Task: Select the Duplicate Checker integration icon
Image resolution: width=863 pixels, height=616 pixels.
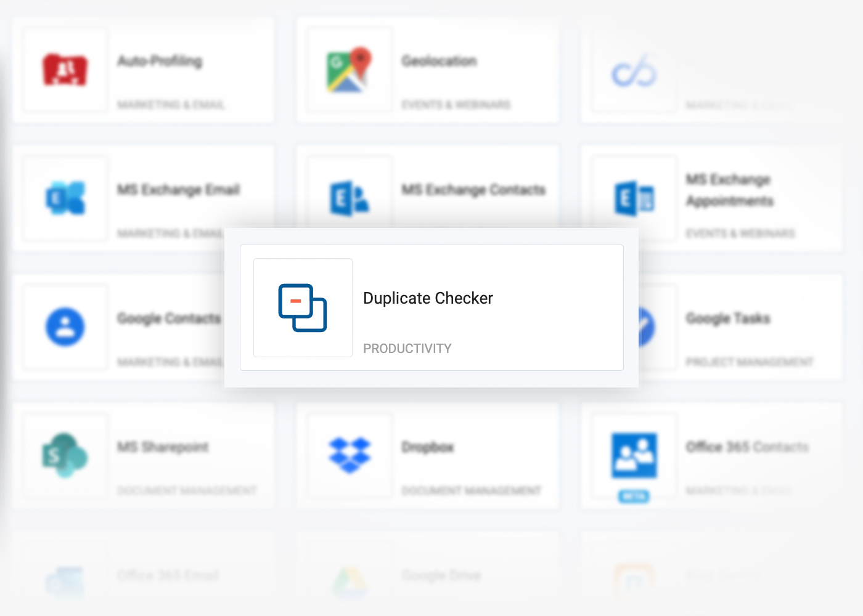Action: [303, 307]
